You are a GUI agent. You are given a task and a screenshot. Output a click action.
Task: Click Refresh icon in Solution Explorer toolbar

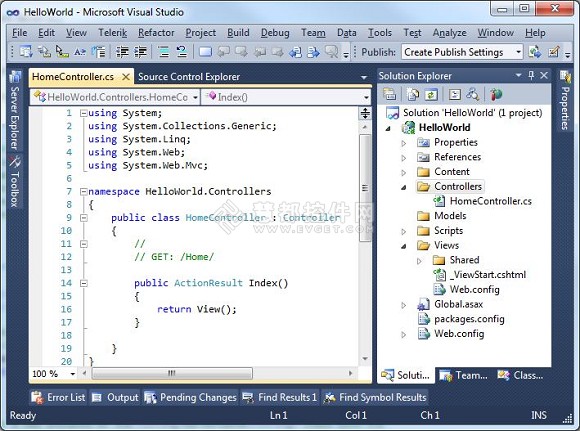point(431,94)
